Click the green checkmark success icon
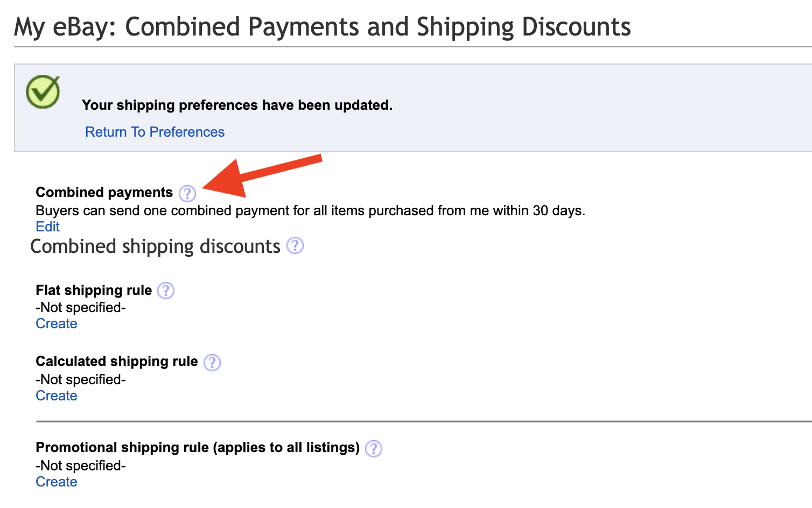Image resolution: width=812 pixels, height=508 pixels. (43, 91)
